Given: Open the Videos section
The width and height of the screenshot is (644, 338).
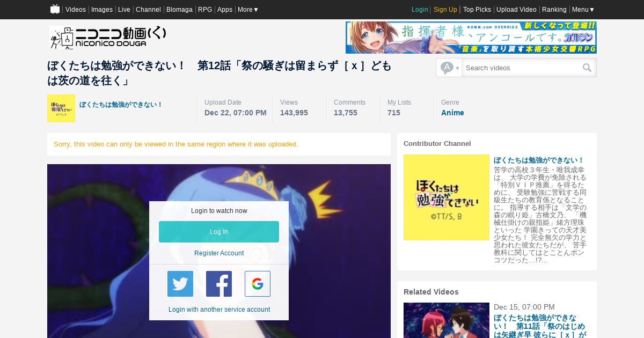Looking at the screenshot, I should 76,10.
